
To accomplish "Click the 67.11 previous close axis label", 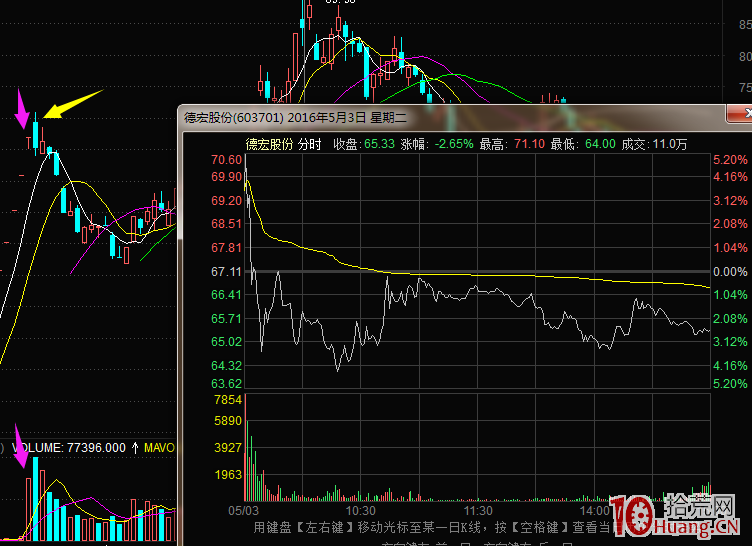I will 226,272.
